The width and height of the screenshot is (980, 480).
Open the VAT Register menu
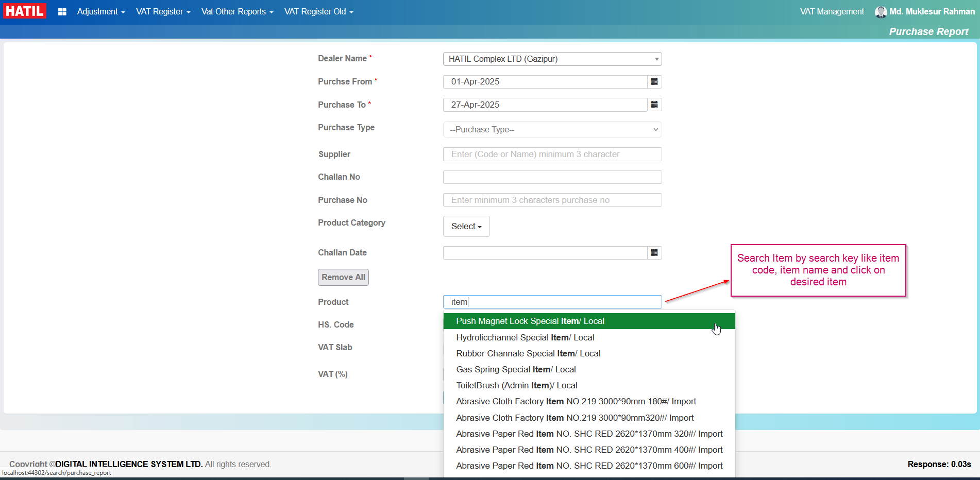click(163, 12)
